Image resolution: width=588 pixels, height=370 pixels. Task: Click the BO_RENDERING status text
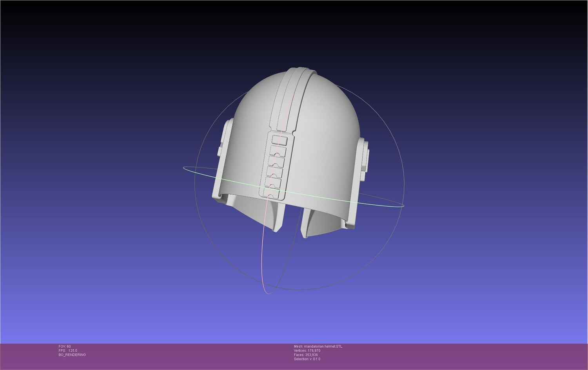point(72,355)
